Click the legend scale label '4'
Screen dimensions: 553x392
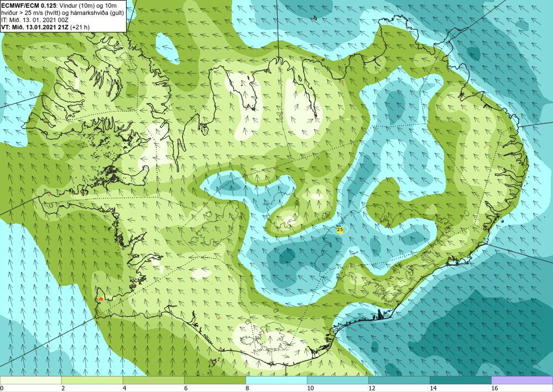[124, 388]
